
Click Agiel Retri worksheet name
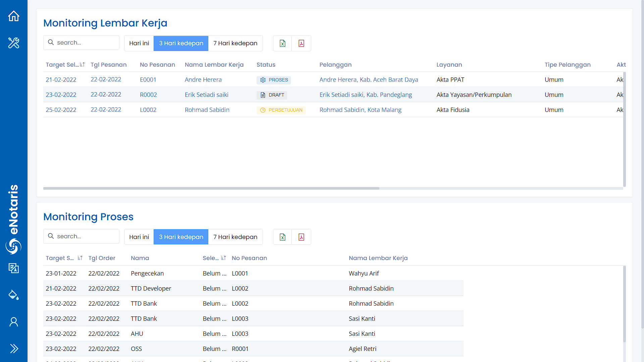tap(363, 349)
